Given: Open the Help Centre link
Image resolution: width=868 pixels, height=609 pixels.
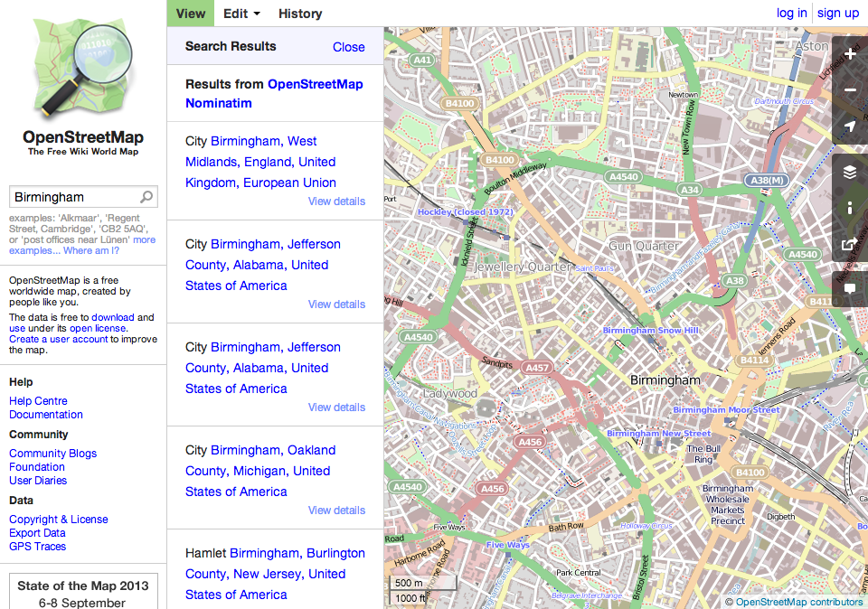Looking at the screenshot, I should (38, 401).
